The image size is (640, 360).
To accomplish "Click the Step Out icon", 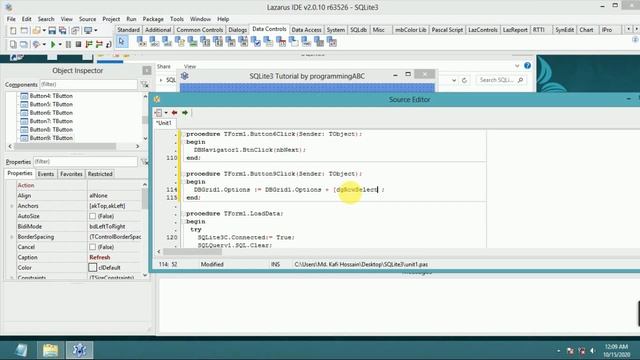I will [x=109, y=44].
